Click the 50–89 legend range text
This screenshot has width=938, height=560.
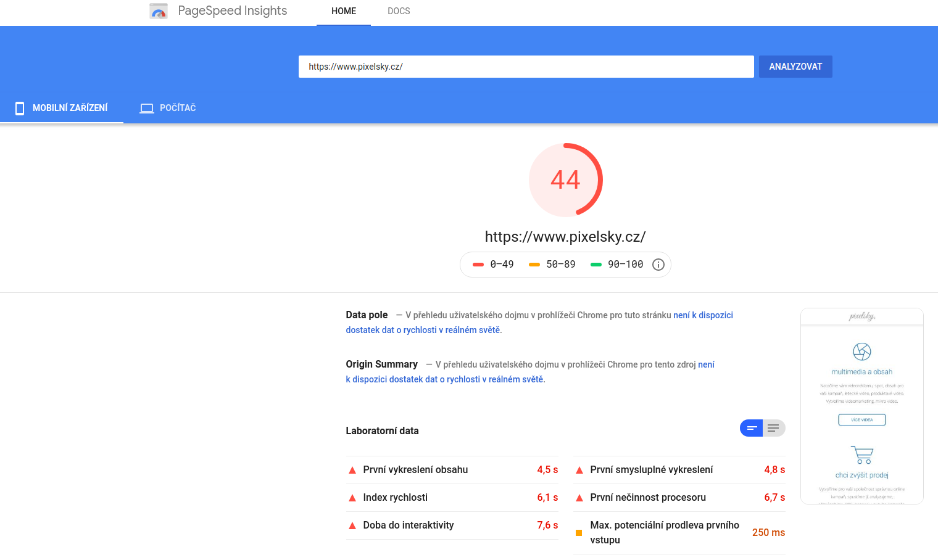(x=561, y=265)
